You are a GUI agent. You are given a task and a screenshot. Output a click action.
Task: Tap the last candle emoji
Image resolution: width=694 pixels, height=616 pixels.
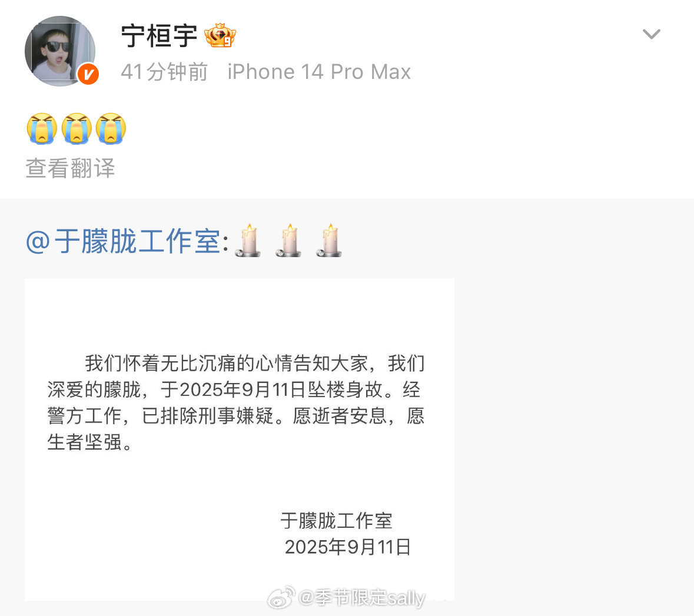pyautogui.click(x=329, y=240)
